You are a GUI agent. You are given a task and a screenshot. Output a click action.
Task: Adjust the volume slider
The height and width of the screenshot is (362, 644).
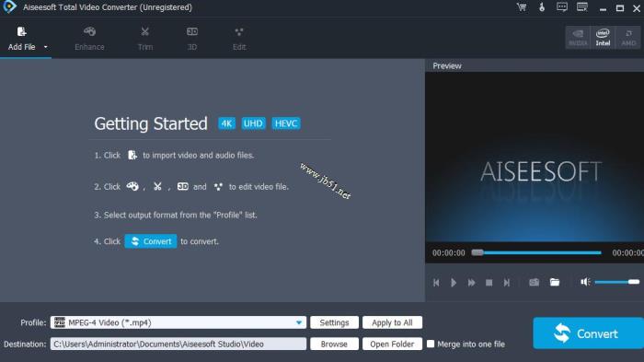coord(617,282)
